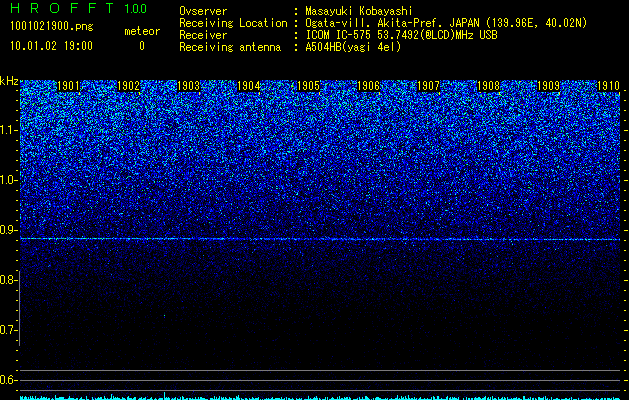Click the kHz axis unit label
The width and height of the screenshot is (629, 400).
(9, 81)
